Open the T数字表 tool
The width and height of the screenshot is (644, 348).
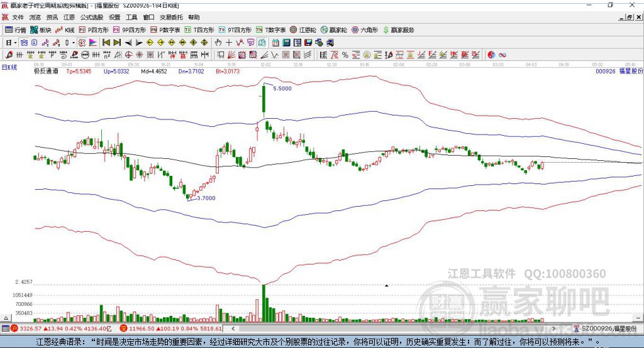(270, 30)
